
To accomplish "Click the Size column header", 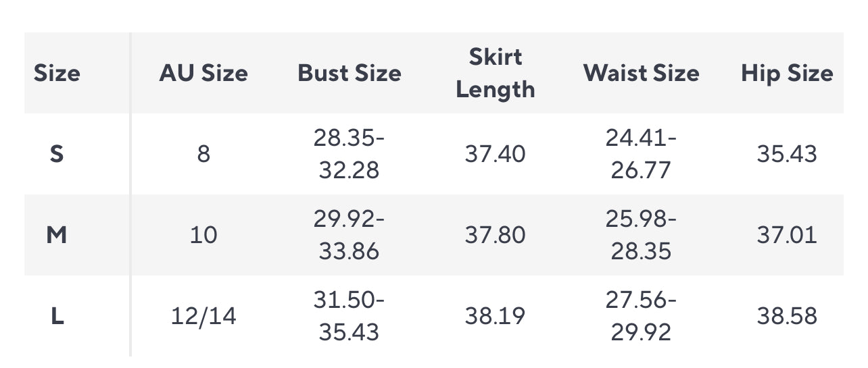I will 57,73.
